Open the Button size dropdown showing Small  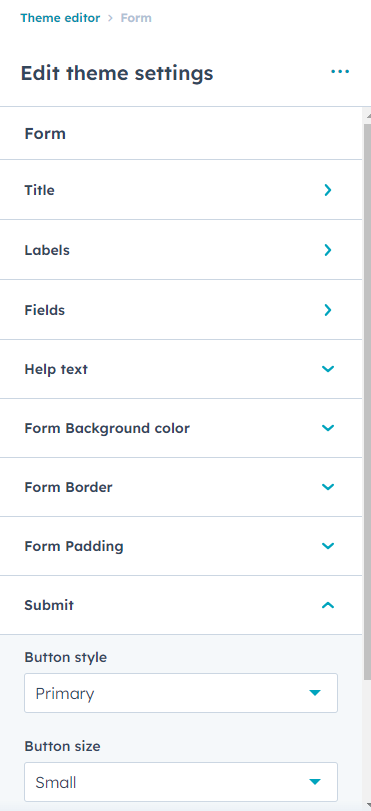click(181, 782)
